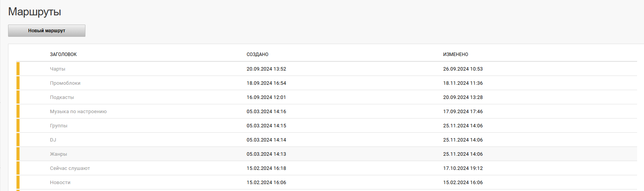Image resolution: width=644 pixels, height=191 pixels.
Task: Click yellow status marker beside Чарты
Action: point(18,69)
